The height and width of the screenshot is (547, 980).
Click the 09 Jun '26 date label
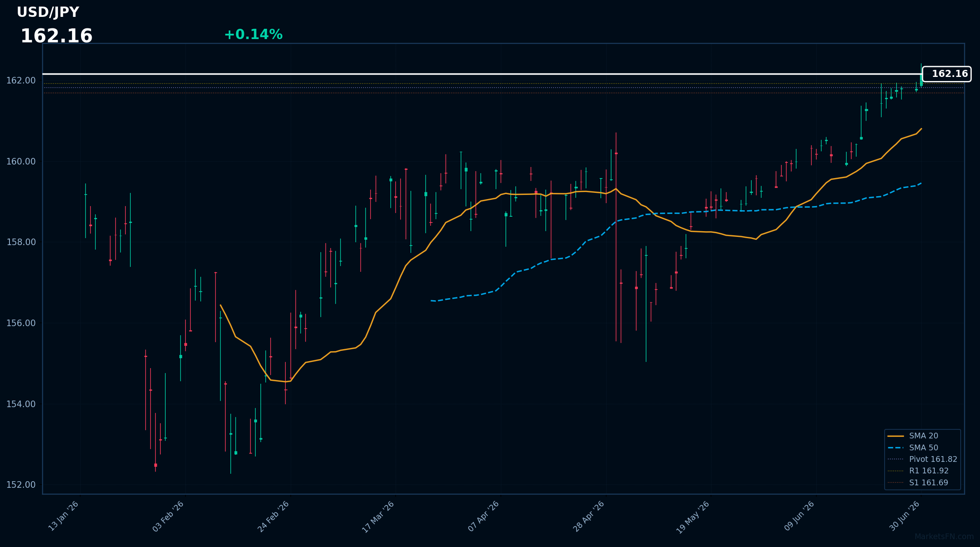pyautogui.click(x=799, y=516)
